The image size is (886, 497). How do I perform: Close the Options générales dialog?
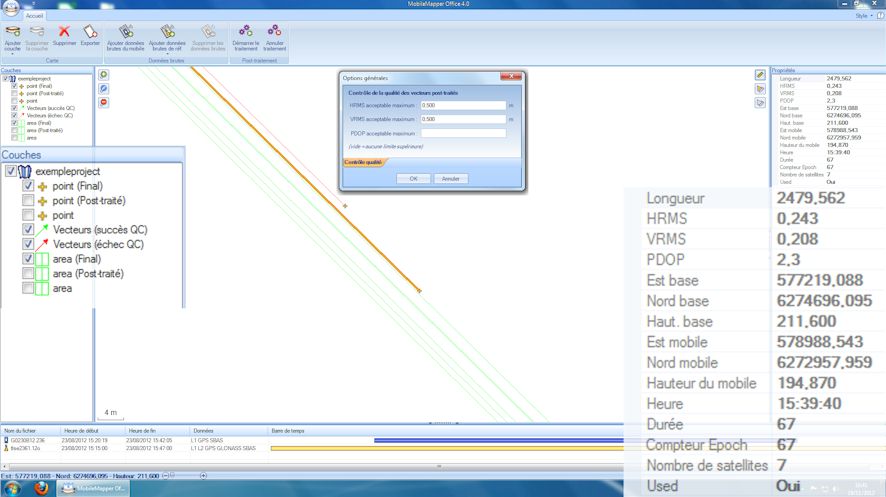click(x=511, y=76)
